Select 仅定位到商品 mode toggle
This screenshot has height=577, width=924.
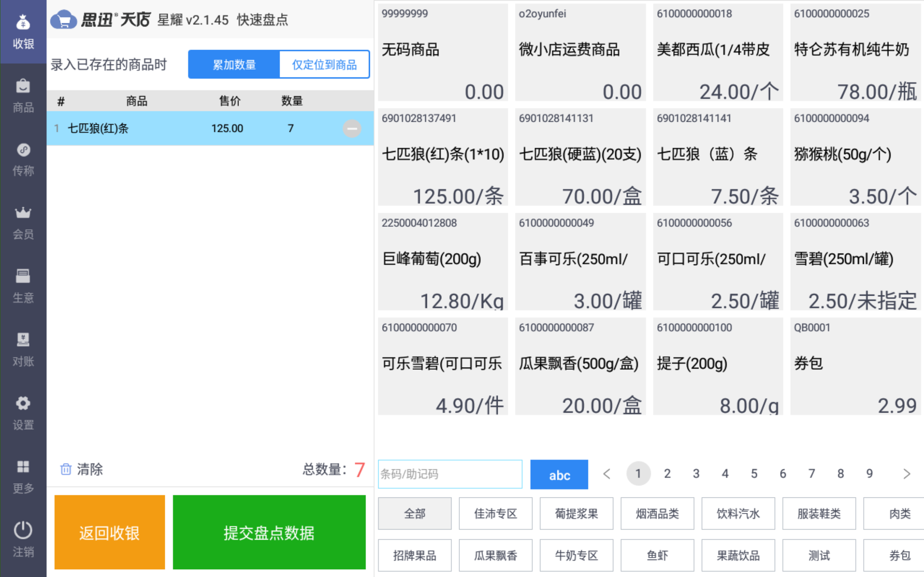(324, 64)
